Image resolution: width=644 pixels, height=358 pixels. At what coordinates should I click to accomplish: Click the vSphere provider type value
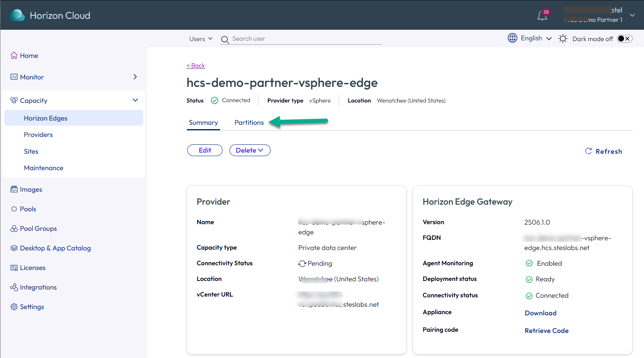point(320,101)
